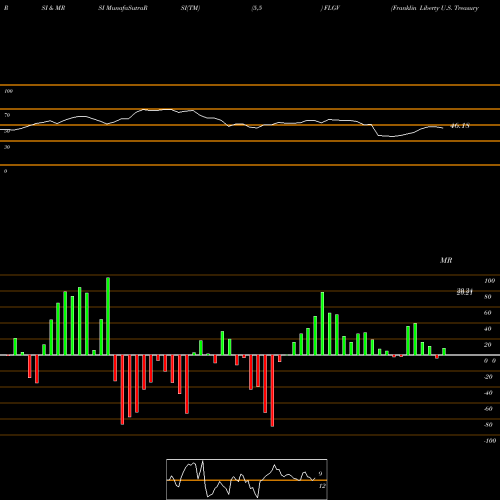Screen dimensions: 500x500
Task: Click the tallest green bar in MR histogram
Action: [108, 316]
